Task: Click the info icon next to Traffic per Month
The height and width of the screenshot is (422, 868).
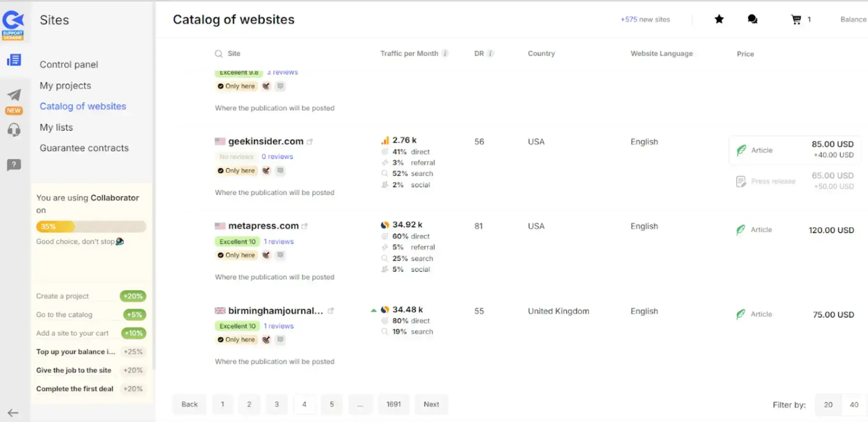Action: (x=445, y=53)
